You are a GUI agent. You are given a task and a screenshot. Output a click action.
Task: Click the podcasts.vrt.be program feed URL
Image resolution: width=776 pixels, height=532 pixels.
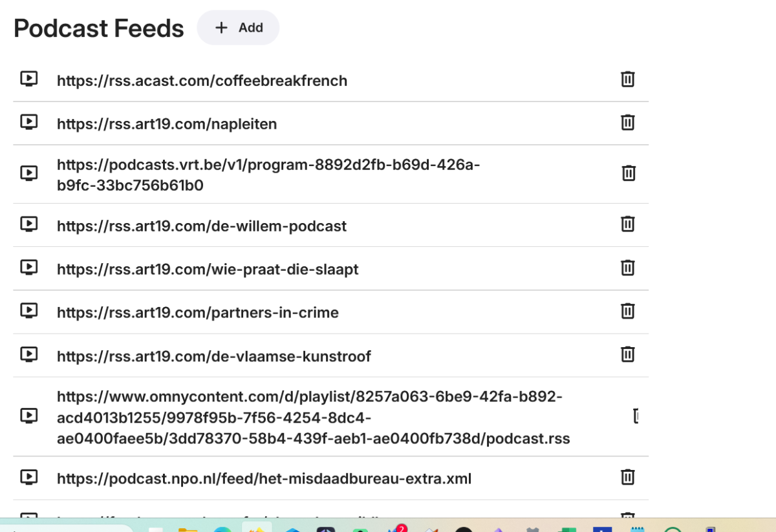coord(268,175)
